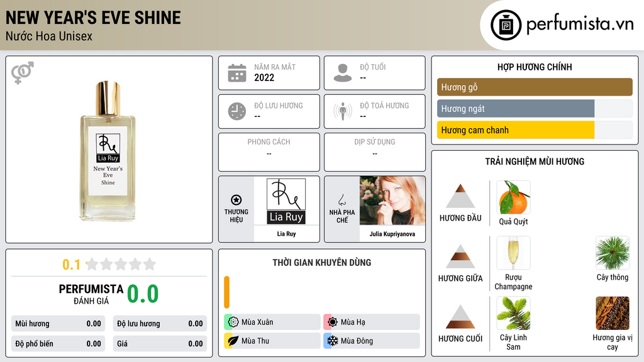Click the Lia Ruy brand name caption

(x=286, y=234)
